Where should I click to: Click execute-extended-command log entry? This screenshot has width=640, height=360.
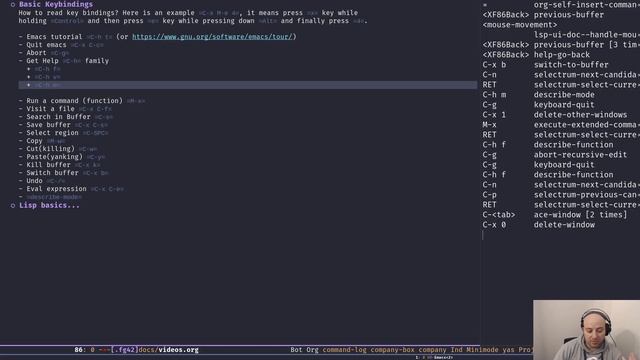[587, 125]
